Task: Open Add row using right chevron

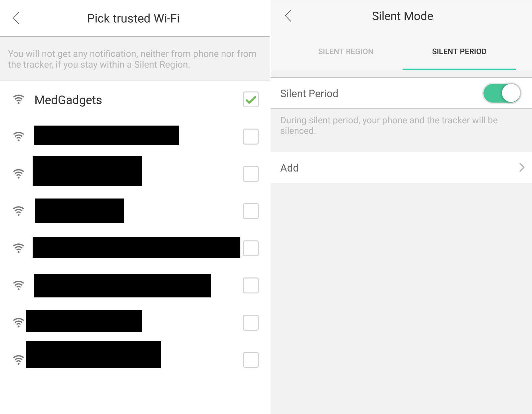Action: (x=522, y=167)
